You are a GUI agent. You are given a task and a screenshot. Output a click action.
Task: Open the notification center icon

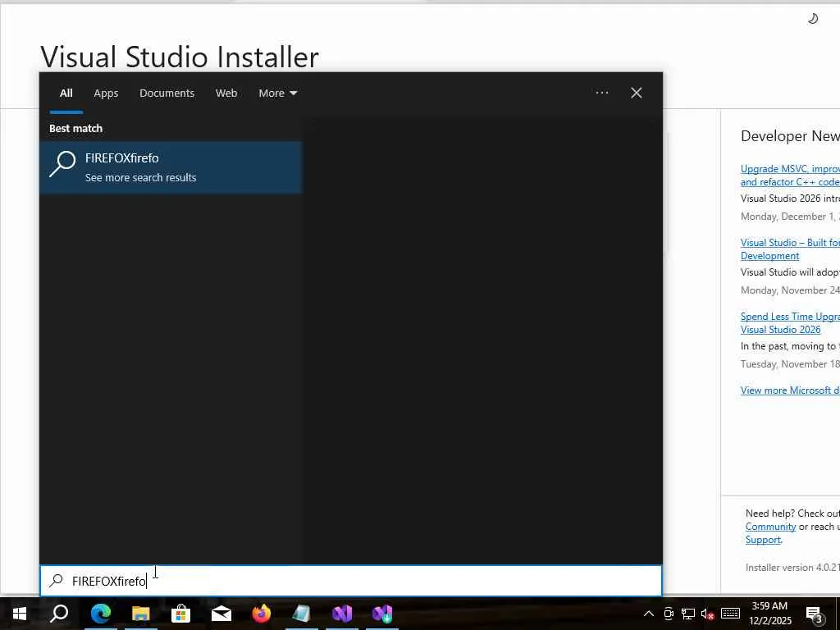(814, 614)
